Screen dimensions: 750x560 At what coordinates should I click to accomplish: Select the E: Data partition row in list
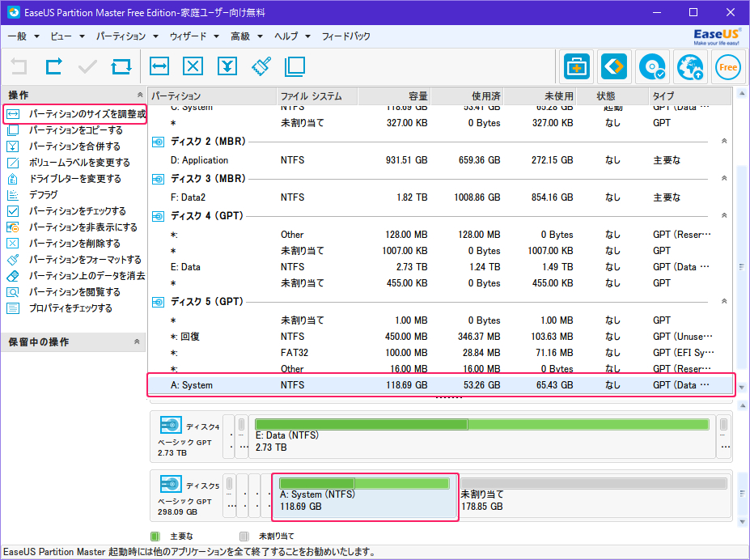tap(439, 267)
